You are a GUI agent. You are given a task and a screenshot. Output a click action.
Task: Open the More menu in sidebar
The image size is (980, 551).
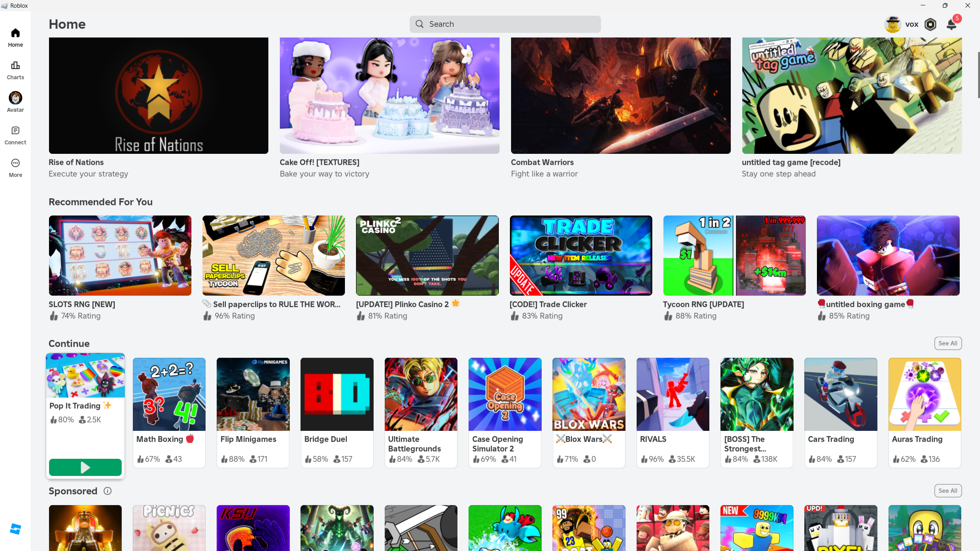click(15, 168)
